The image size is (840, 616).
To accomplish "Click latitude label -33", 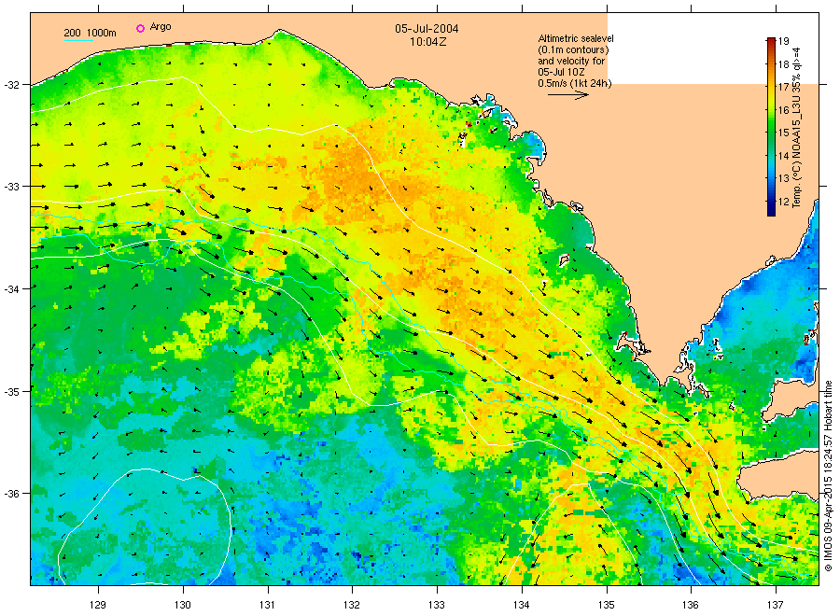I will (11, 187).
